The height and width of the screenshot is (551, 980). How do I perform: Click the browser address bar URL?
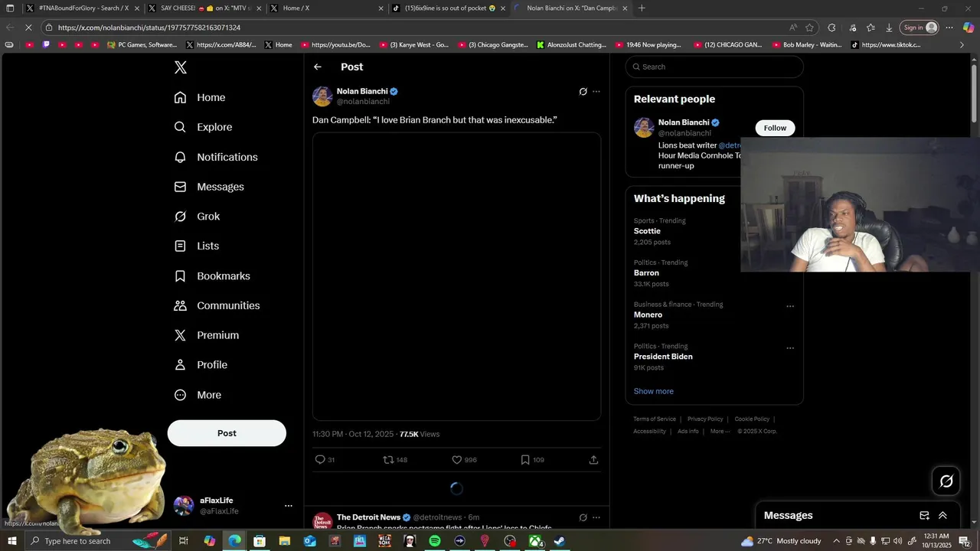pyautogui.click(x=149, y=28)
